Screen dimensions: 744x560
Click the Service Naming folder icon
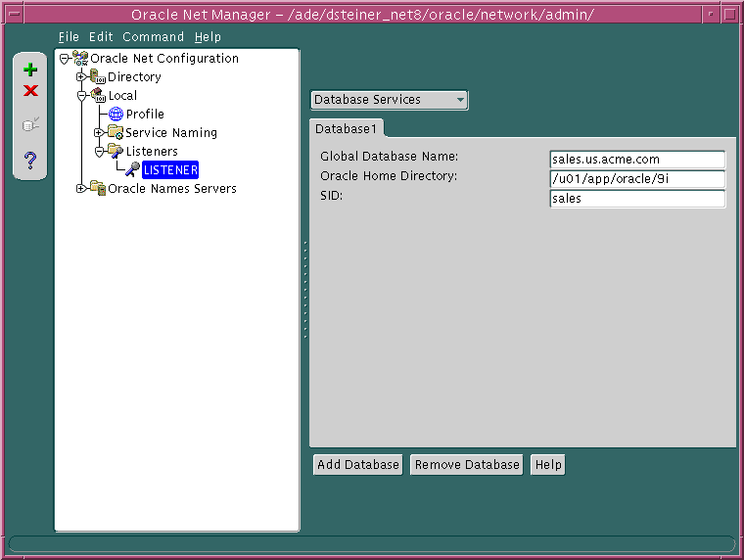(116, 132)
